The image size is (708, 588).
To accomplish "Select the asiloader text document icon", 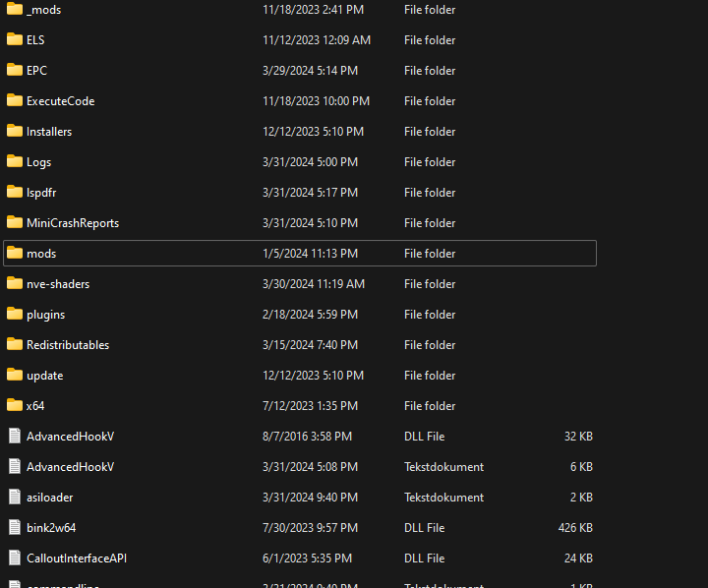I will (x=14, y=498).
